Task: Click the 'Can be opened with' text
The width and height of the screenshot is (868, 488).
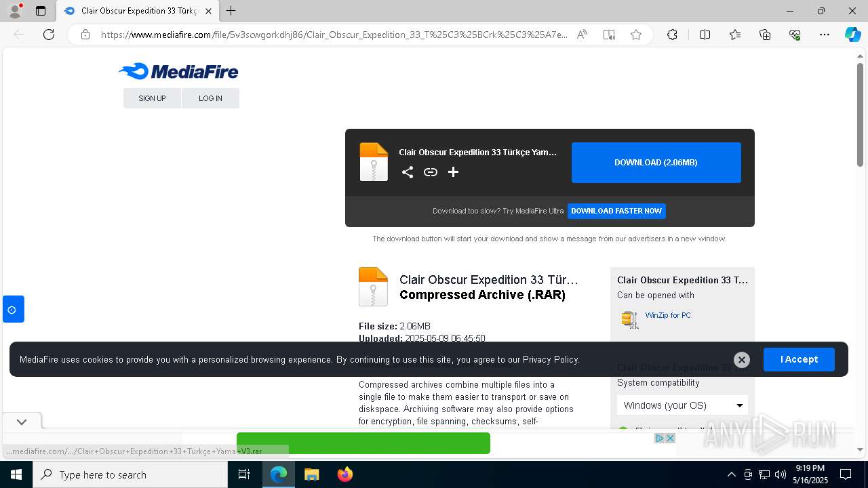Action: [x=656, y=295]
